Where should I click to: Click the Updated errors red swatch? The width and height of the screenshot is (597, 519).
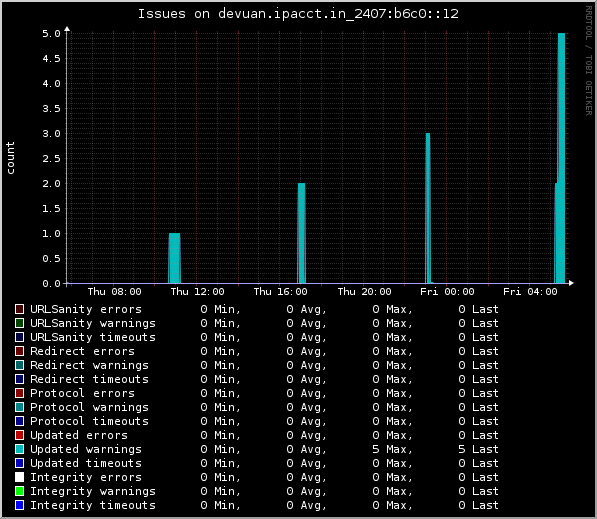[19, 435]
